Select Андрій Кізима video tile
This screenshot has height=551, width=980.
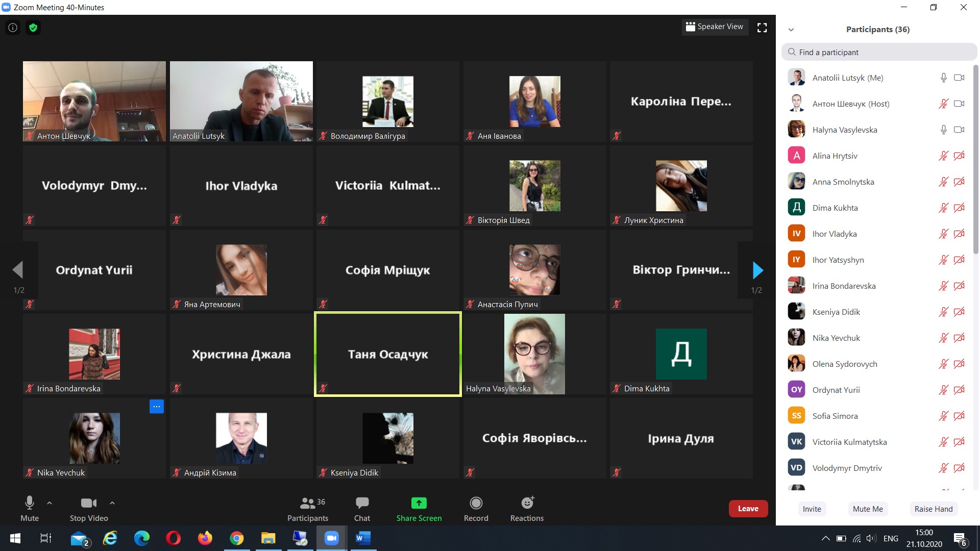pos(241,438)
